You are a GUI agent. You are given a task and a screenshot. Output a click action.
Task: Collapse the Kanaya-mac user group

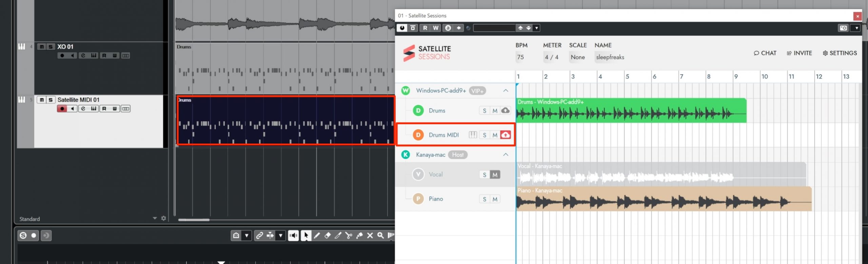506,155
